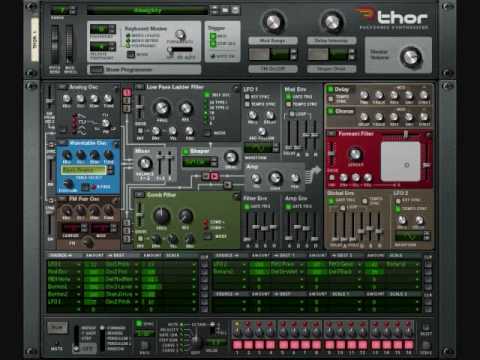The width and height of the screenshot is (480, 360).
Task: Toggle LFO 1 Key Sync
Action: coord(247,97)
